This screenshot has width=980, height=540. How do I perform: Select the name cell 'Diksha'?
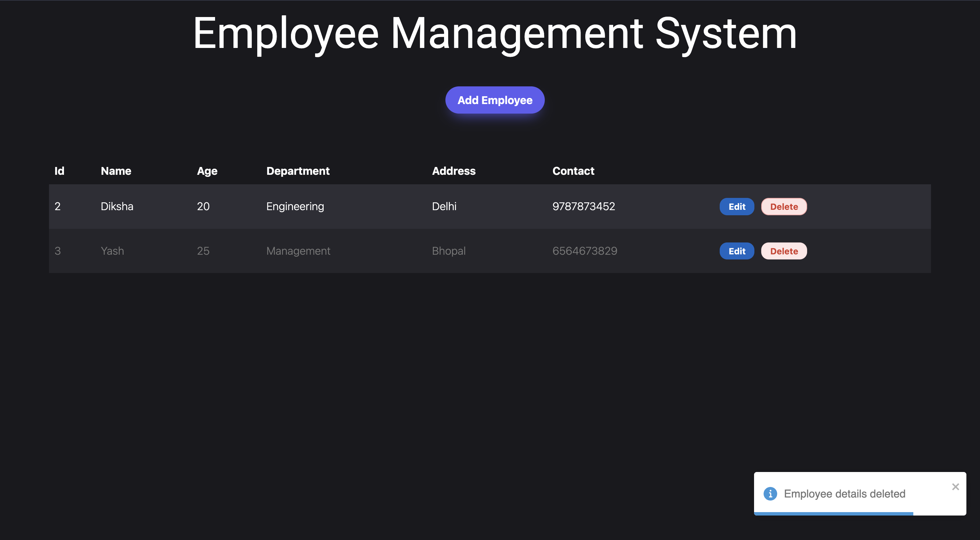(117, 206)
